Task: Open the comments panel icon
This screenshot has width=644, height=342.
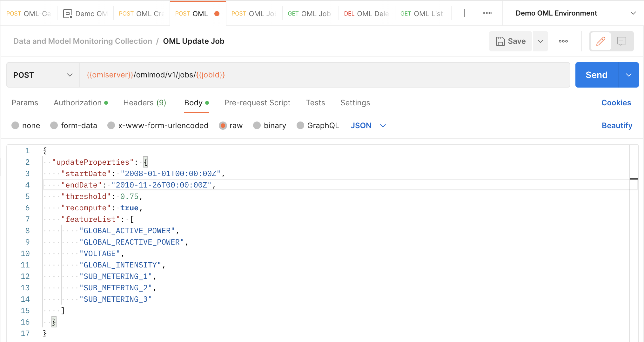Action: point(621,41)
